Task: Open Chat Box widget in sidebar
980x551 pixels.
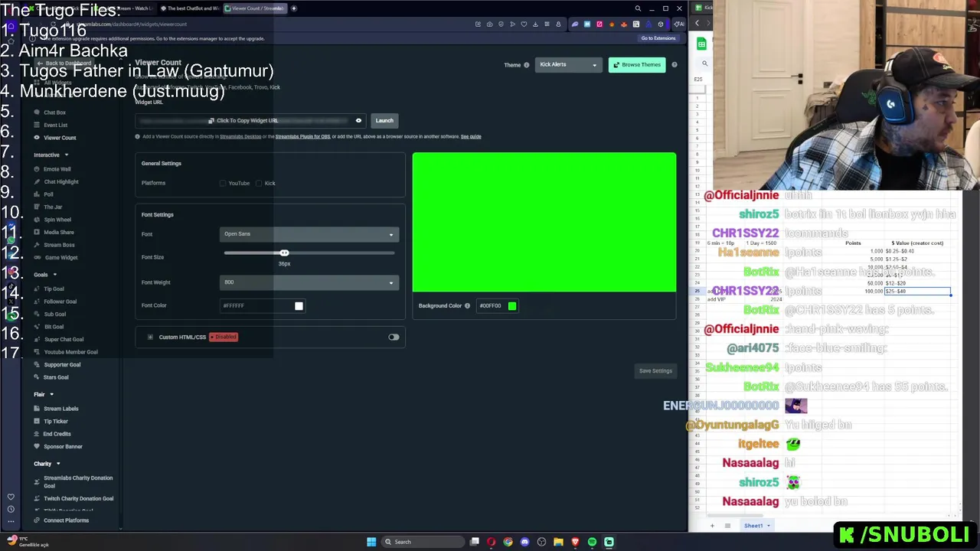Action: (54, 112)
